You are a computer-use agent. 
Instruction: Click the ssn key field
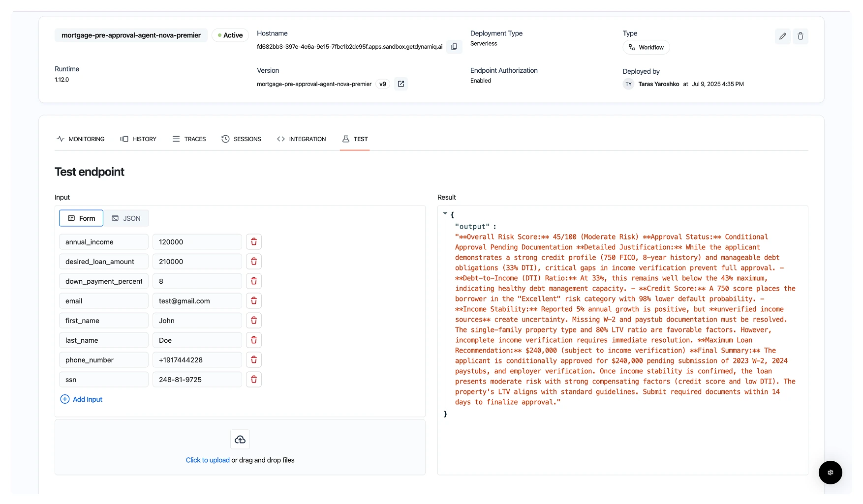coord(104,380)
